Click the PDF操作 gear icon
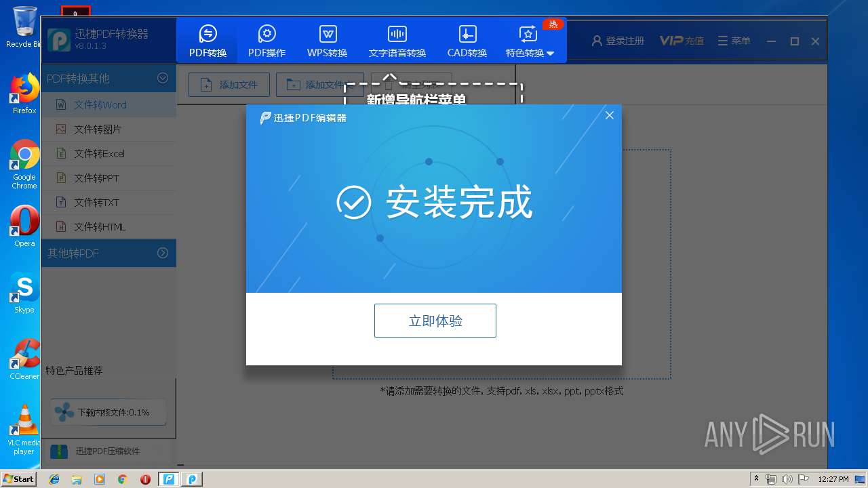Screen dimensions: 868x488 click(x=267, y=33)
